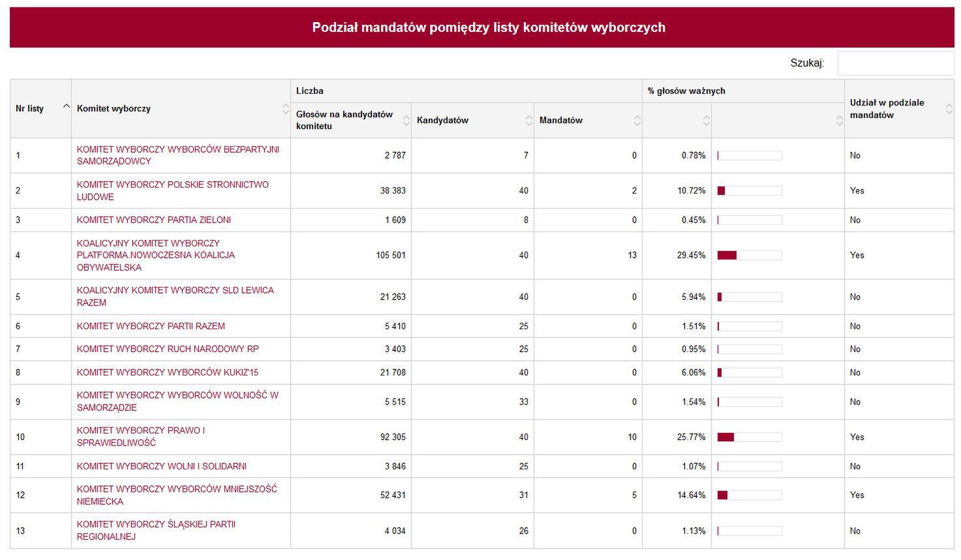Sort by percent bar column arrows
The height and width of the screenshot is (560, 961).
pos(839,121)
